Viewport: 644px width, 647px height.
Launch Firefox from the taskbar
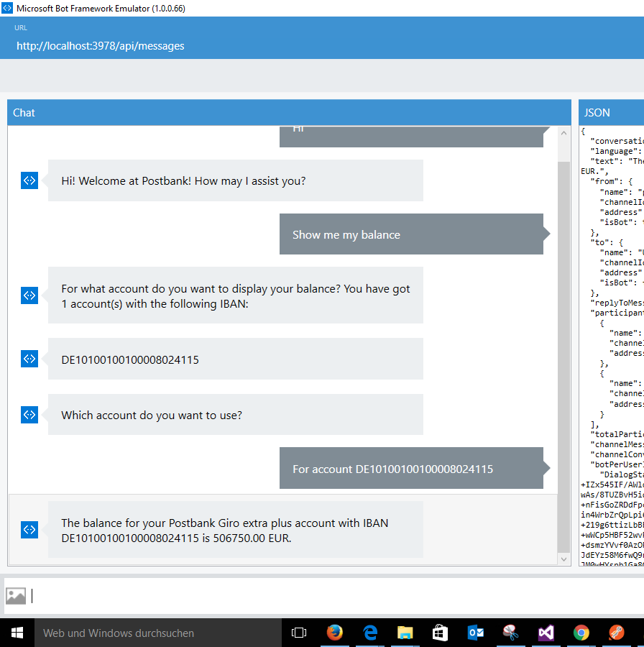[335, 633]
